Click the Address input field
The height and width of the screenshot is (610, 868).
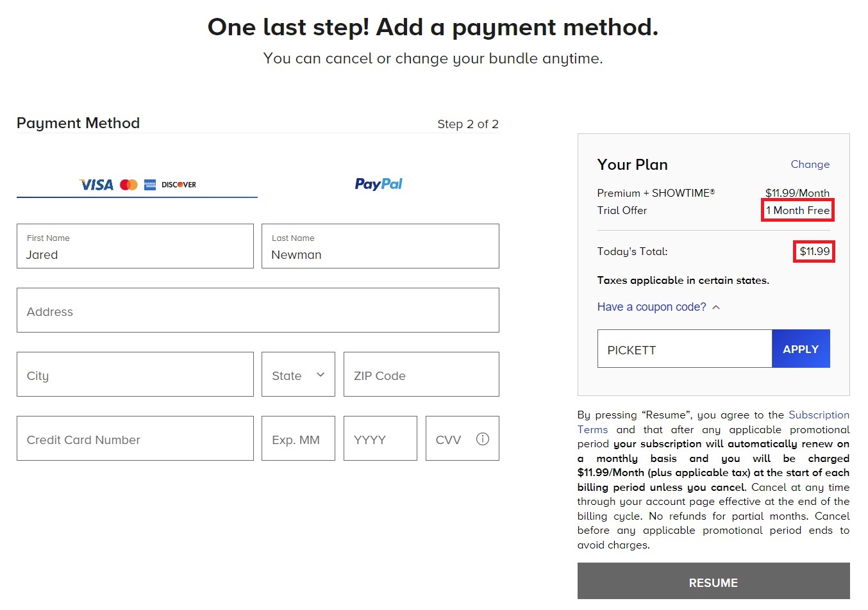[258, 311]
